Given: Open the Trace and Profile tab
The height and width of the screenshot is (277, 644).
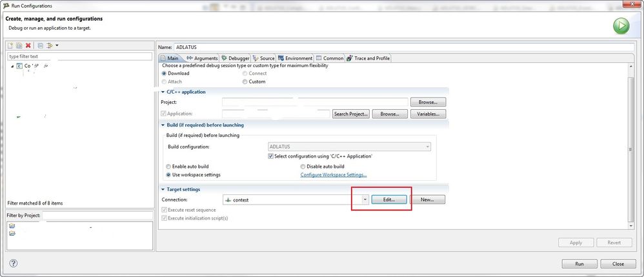Looking at the screenshot, I should (368, 58).
